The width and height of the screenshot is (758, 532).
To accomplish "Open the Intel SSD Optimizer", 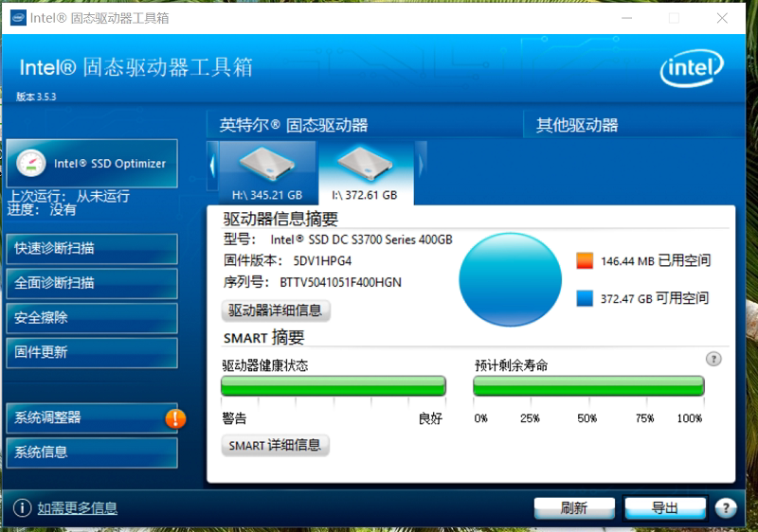I will coord(92,163).
